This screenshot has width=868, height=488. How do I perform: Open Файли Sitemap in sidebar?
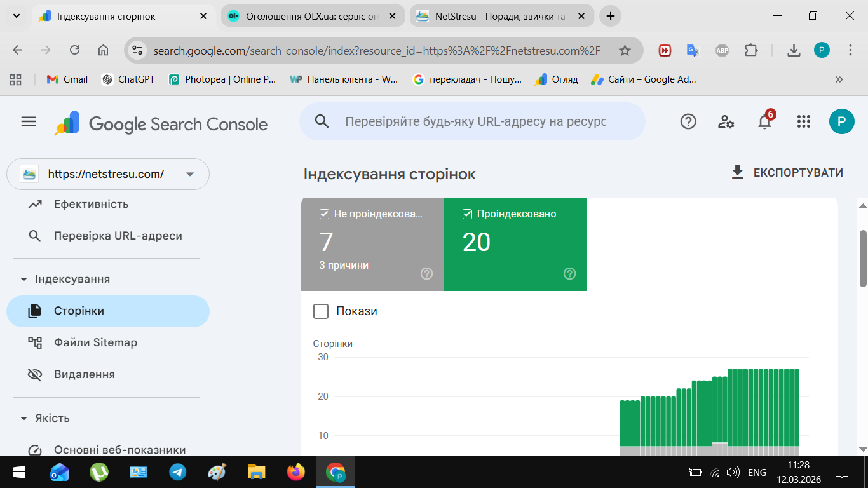coord(95,342)
